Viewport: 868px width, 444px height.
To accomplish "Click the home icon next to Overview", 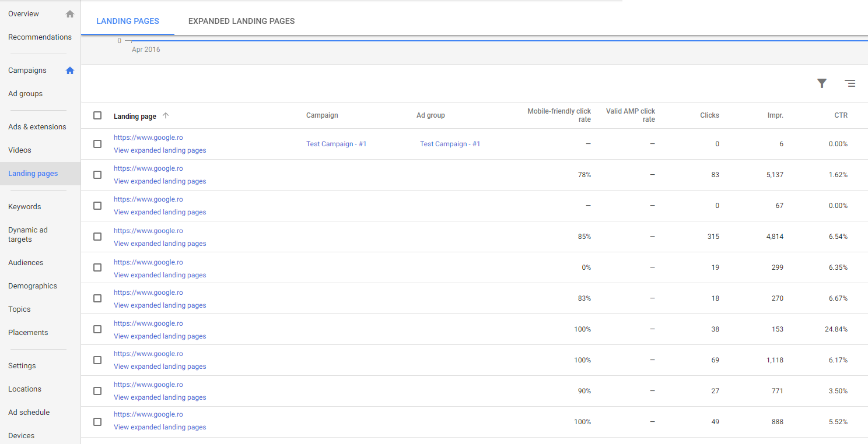I will (x=70, y=14).
